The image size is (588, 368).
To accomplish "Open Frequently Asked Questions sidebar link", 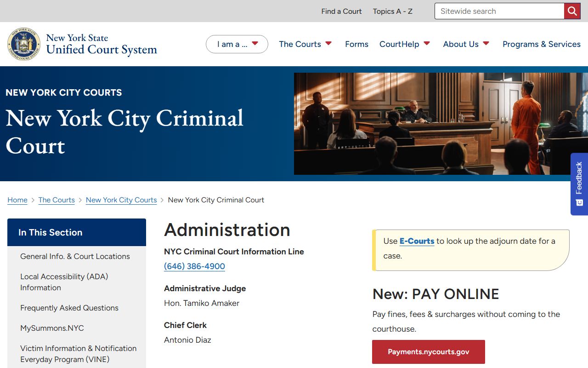I will pyautogui.click(x=69, y=308).
